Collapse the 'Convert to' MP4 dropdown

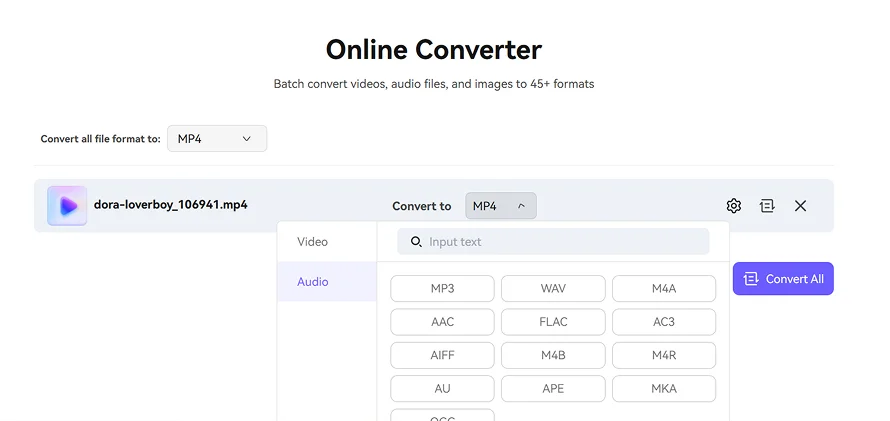501,205
